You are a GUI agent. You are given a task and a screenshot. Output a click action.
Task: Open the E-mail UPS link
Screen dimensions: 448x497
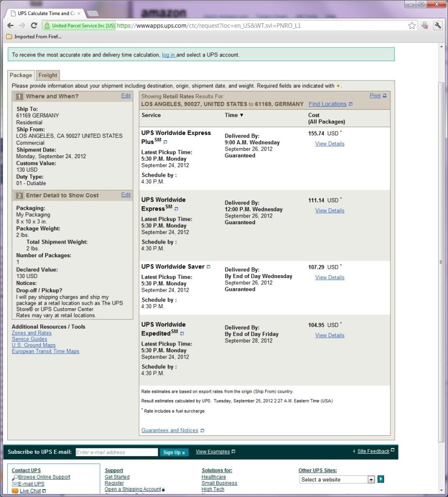[x=31, y=484]
